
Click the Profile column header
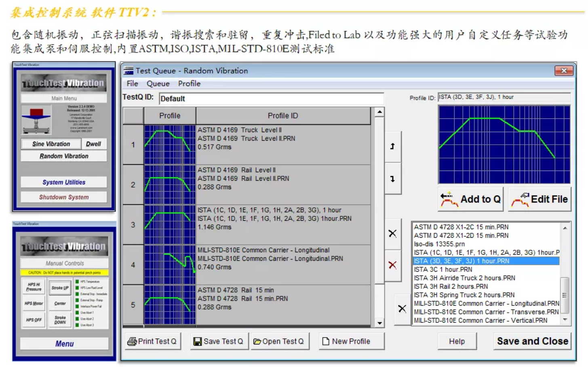[170, 116]
